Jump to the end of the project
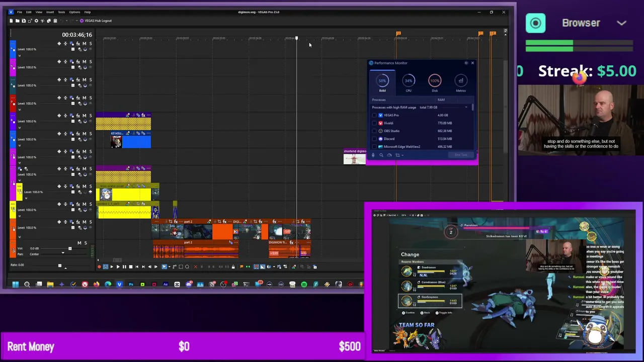Screen dimensions: 644x362 click(x=143, y=266)
